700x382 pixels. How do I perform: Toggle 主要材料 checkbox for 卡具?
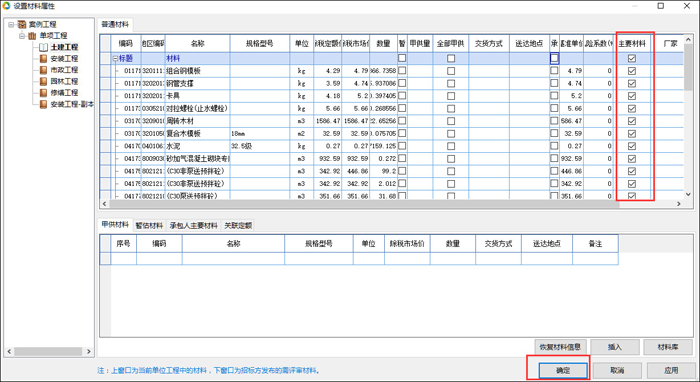point(632,96)
